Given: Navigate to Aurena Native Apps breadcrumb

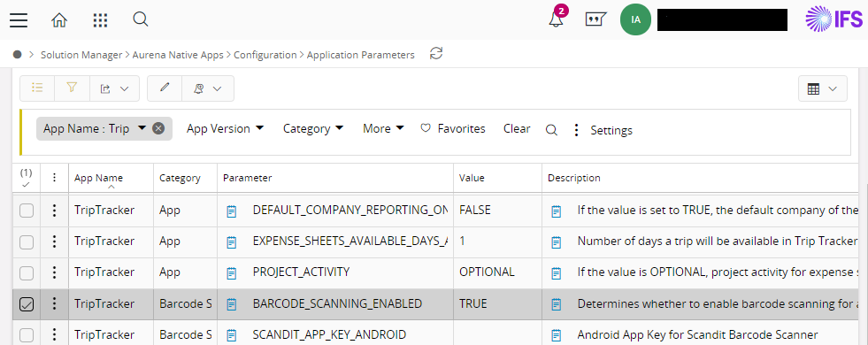Looking at the screenshot, I should (178, 55).
